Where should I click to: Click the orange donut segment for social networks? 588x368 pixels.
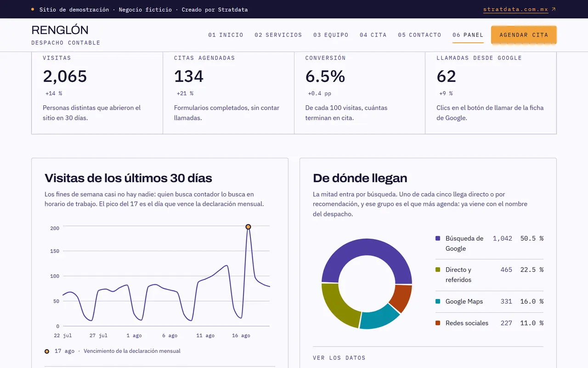(x=401, y=298)
